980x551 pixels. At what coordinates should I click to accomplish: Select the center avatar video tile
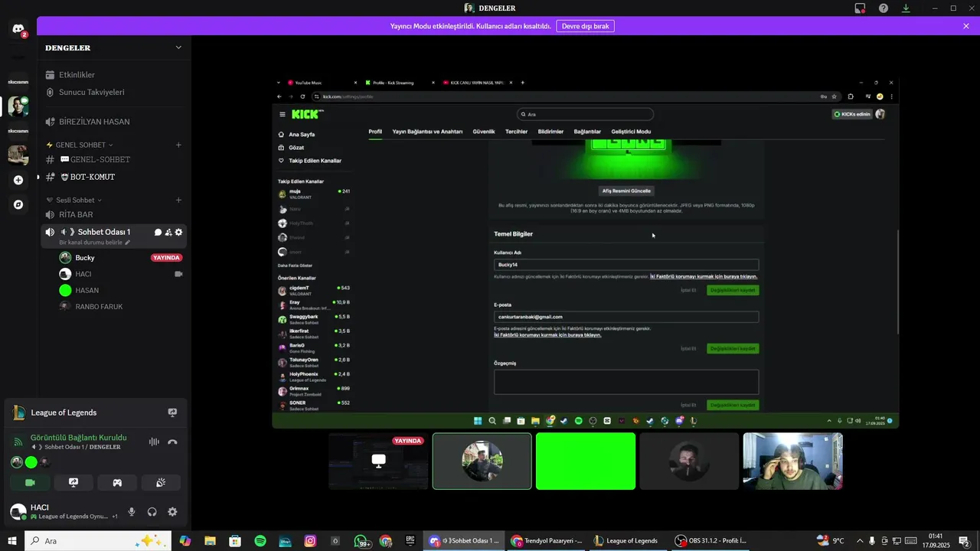(482, 461)
